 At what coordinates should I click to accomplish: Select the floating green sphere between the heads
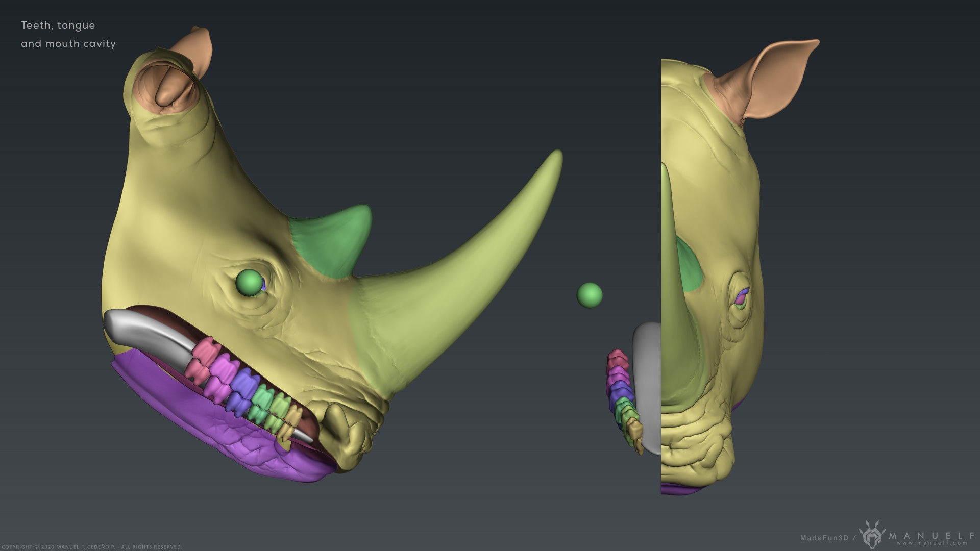pyautogui.click(x=590, y=295)
